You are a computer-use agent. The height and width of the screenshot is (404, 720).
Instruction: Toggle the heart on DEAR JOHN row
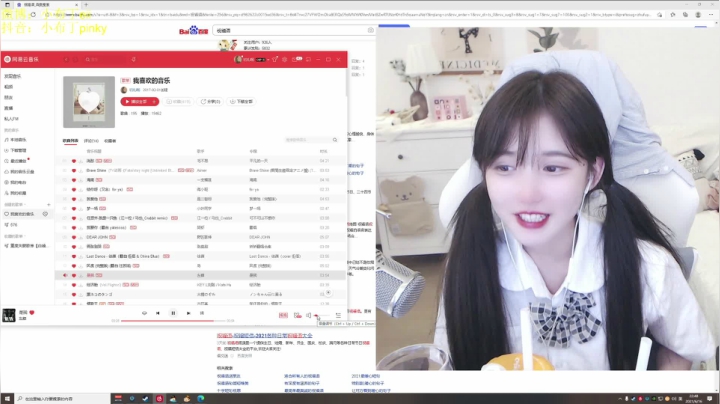[73, 237]
